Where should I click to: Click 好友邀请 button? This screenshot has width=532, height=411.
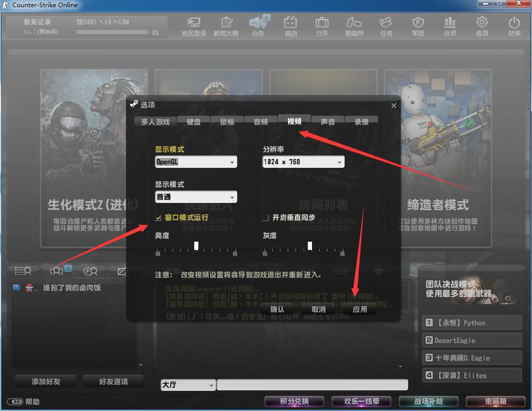113,382
